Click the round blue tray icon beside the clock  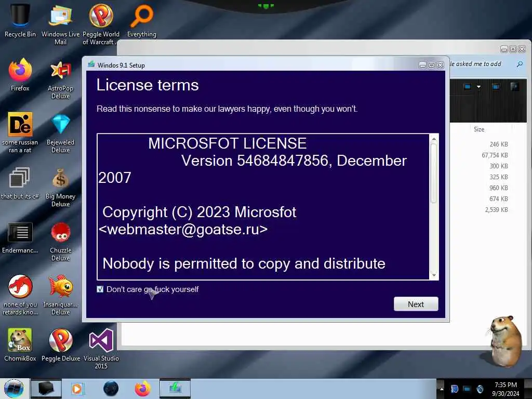point(480,389)
